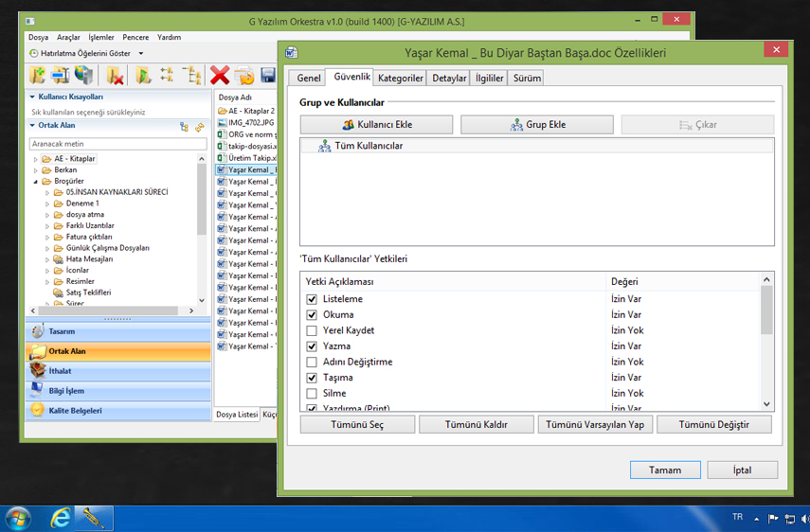Viewport: 810px width, 532px height.
Task: Click the Tümünü Kaldır button
Action: pyautogui.click(x=477, y=425)
